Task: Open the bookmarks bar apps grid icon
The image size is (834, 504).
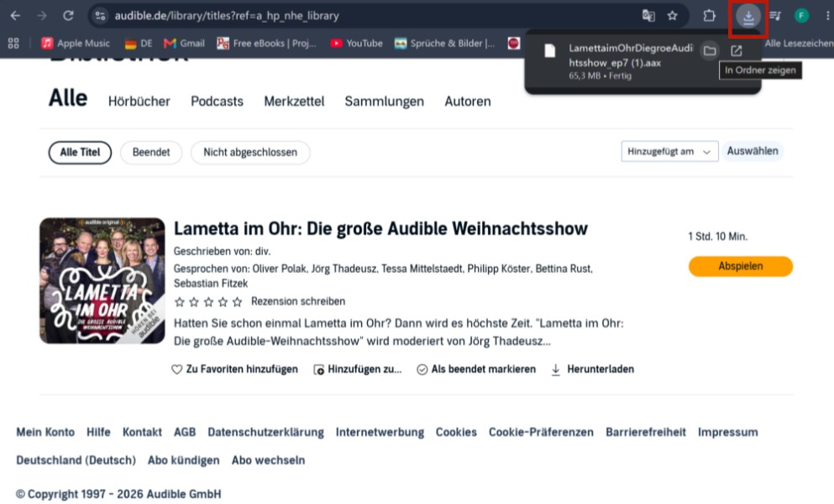Action: pos(13,44)
